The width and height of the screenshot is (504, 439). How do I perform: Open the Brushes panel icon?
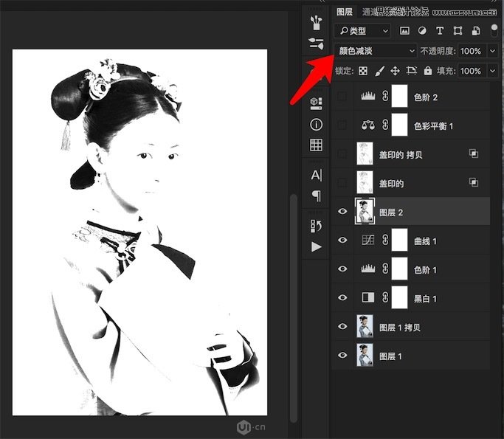[317, 22]
